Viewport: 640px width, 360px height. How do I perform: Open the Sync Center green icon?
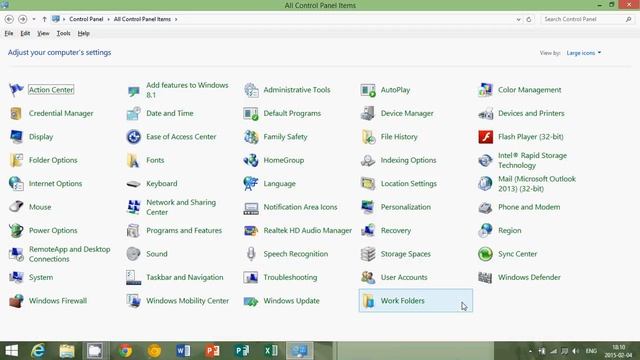pos(485,254)
